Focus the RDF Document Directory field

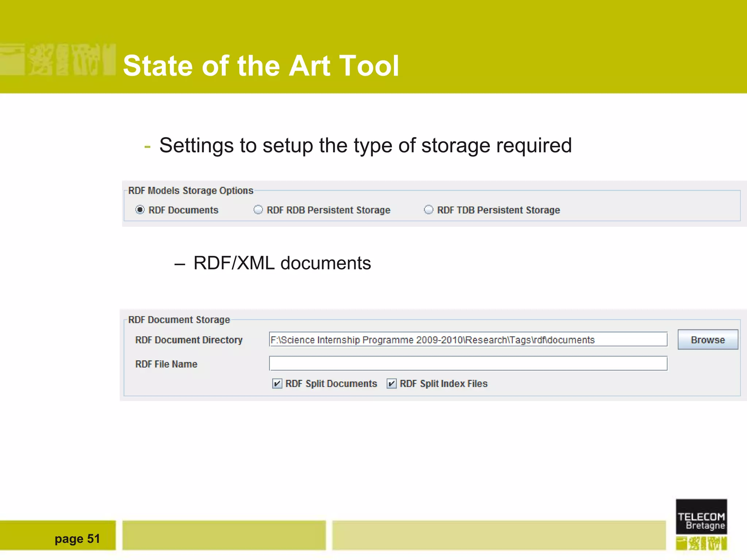point(468,339)
